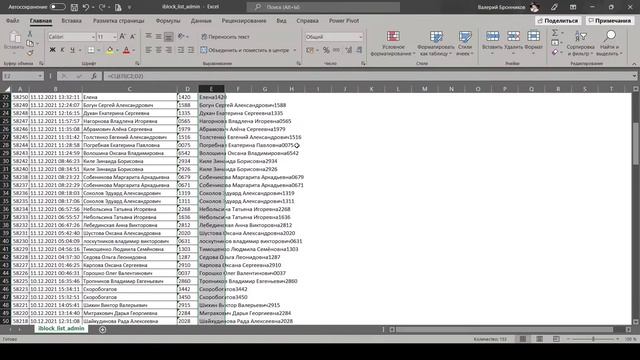Open Найти и выделить menu
Viewport: 640px width, 360px height.
point(609,43)
